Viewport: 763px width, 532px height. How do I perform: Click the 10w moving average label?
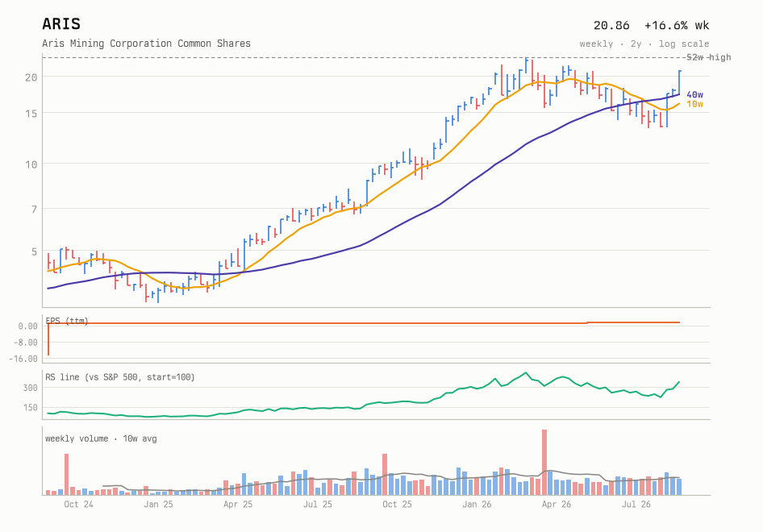pyautogui.click(x=695, y=104)
